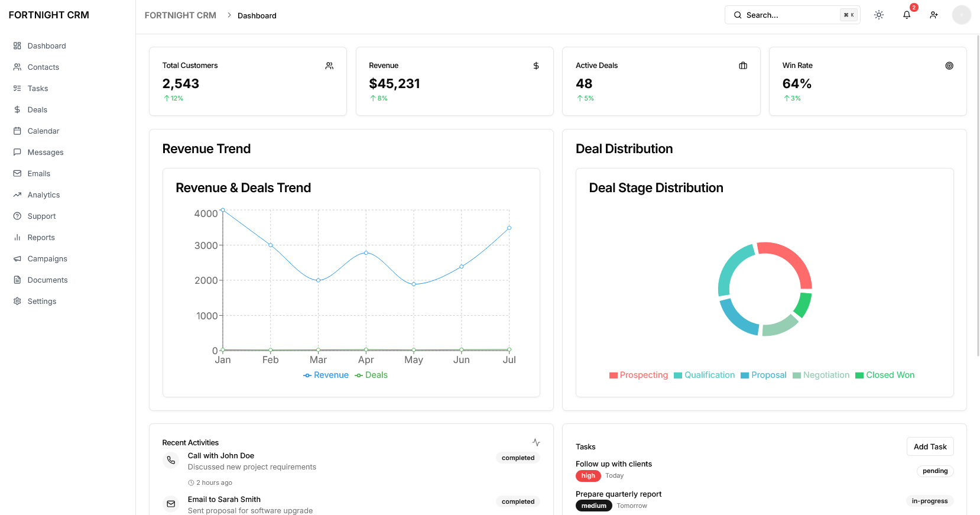Screen dimensions: 980x515
Task: Select 'Prepare quarterly report' task
Action: coord(618,494)
